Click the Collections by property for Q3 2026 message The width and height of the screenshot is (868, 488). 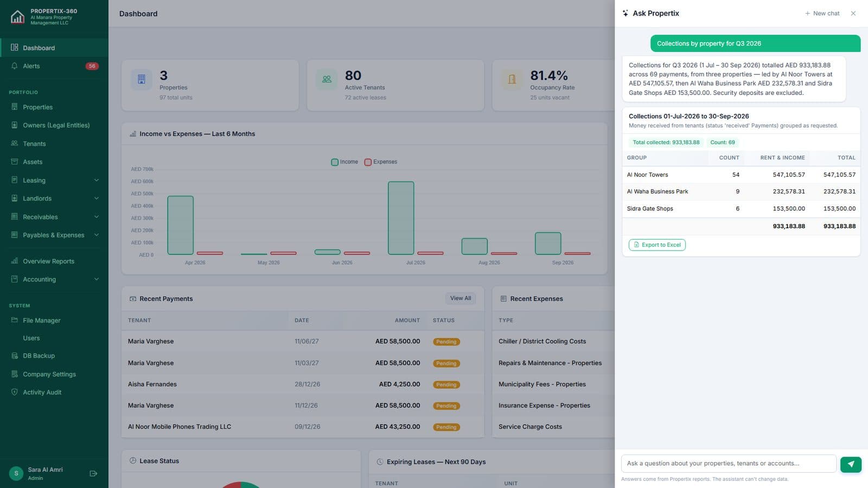coord(755,43)
